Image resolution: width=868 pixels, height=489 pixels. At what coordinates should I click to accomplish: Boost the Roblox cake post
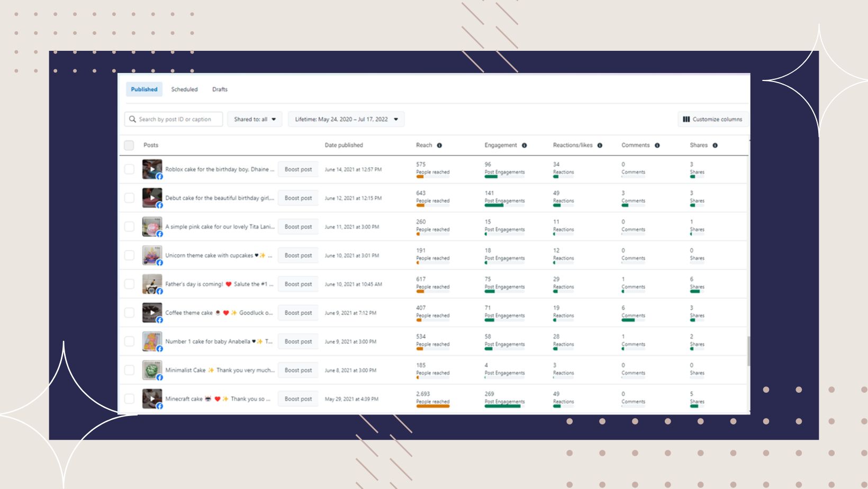298,169
